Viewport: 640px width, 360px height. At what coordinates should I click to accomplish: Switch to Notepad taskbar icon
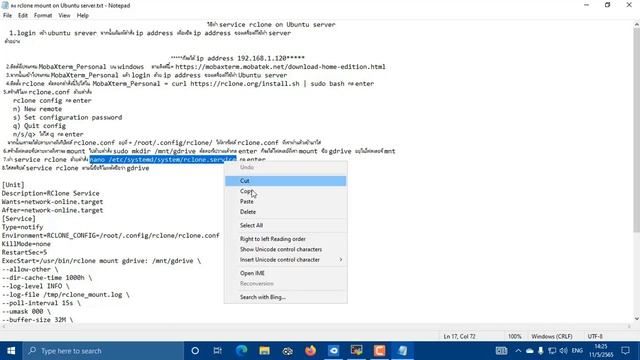pyautogui.click(x=402, y=351)
